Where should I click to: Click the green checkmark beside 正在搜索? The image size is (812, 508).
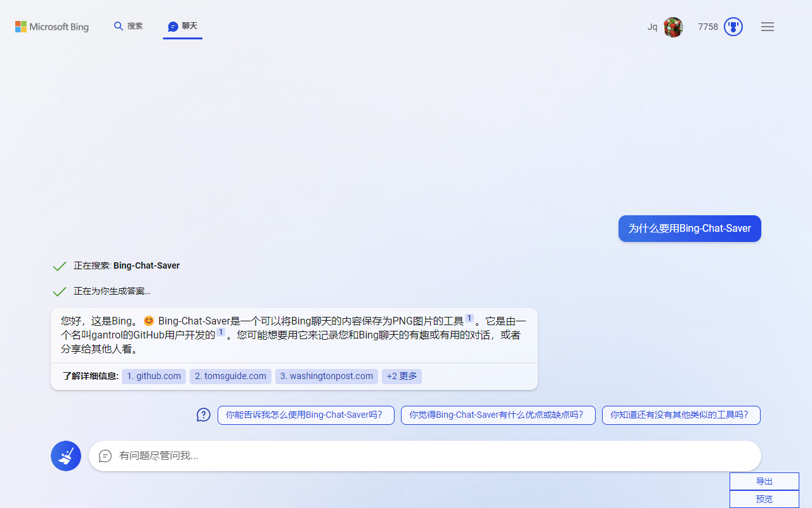pos(60,266)
